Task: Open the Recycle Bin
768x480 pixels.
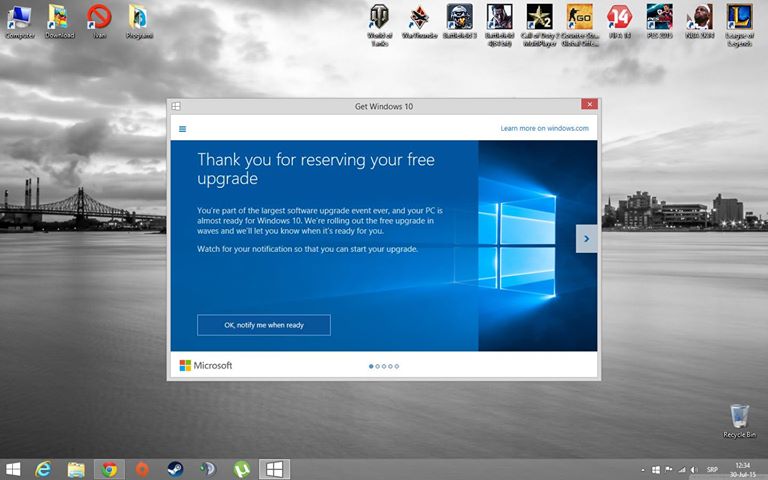Action: (x=740, y=421)
